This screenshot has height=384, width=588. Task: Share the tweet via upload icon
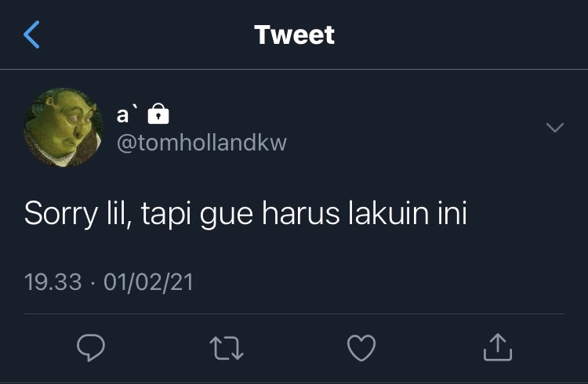tap(498, 347)
